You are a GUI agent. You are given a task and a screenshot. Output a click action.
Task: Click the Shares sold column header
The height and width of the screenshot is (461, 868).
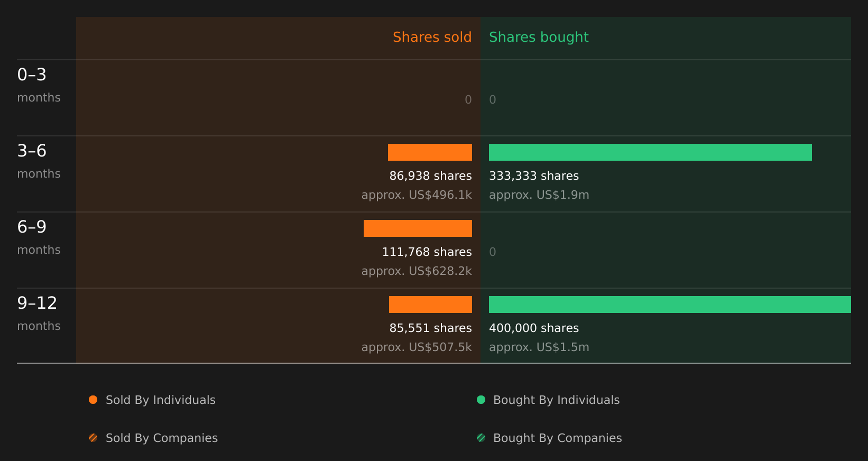tap(432, 37)
